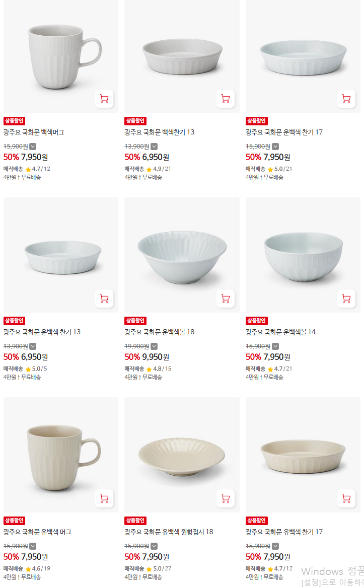The width and height of the screenshot is (364, 588).
Task: Add 유백색 원형접시 18 to cart
Action: (x=226, y=499)
